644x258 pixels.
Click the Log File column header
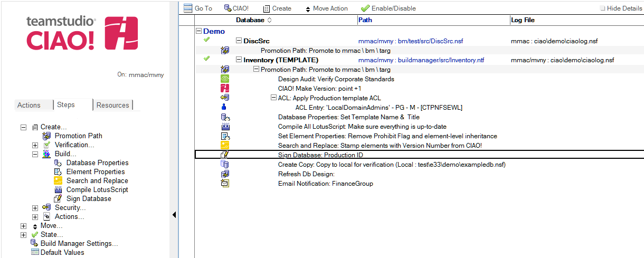tap(523, 20)
